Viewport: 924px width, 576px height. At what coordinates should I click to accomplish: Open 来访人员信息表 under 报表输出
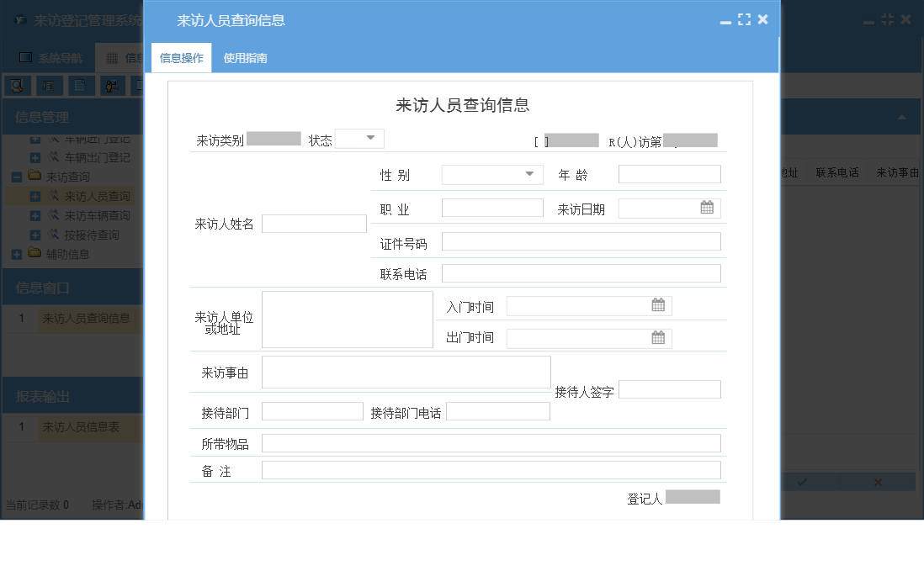coord(80,427)
